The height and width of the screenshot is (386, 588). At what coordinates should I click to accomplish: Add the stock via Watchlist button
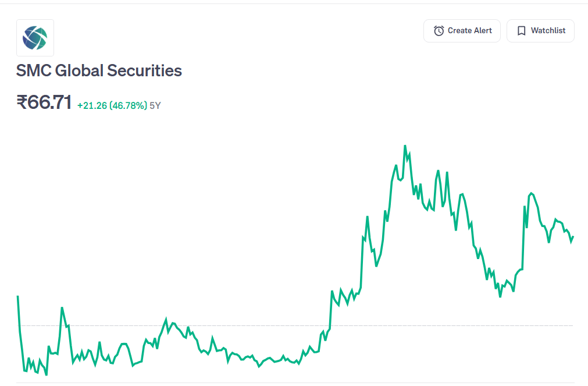pos(540,31)
